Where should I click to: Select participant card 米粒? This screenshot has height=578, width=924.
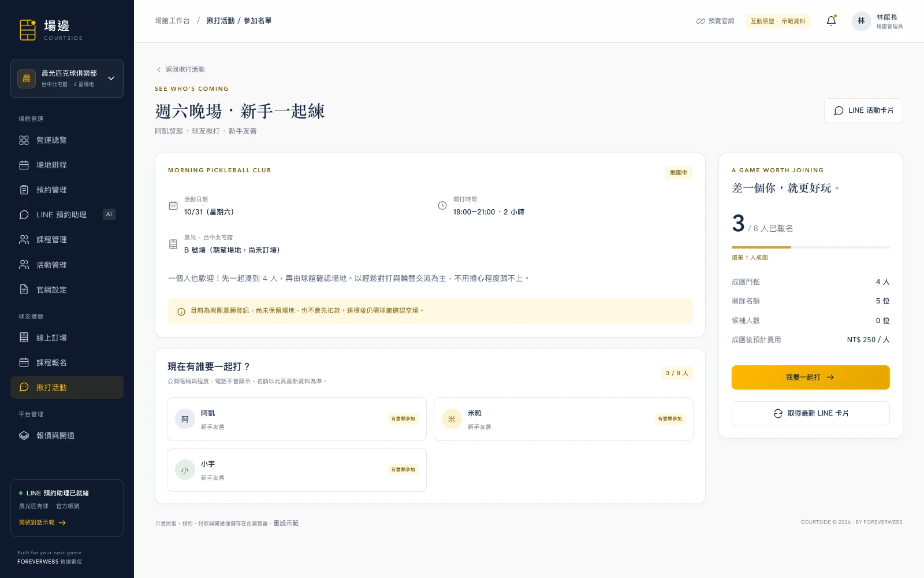point(564,419)
